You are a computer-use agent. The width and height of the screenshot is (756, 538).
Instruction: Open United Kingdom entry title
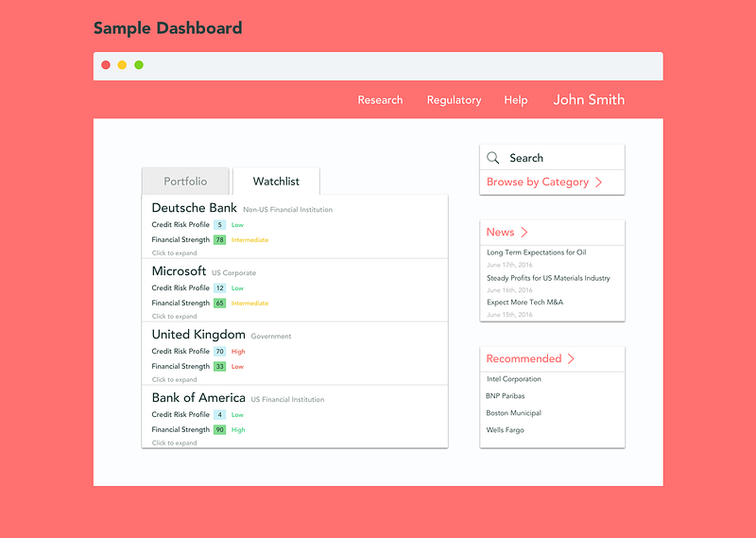pos(198,334)
